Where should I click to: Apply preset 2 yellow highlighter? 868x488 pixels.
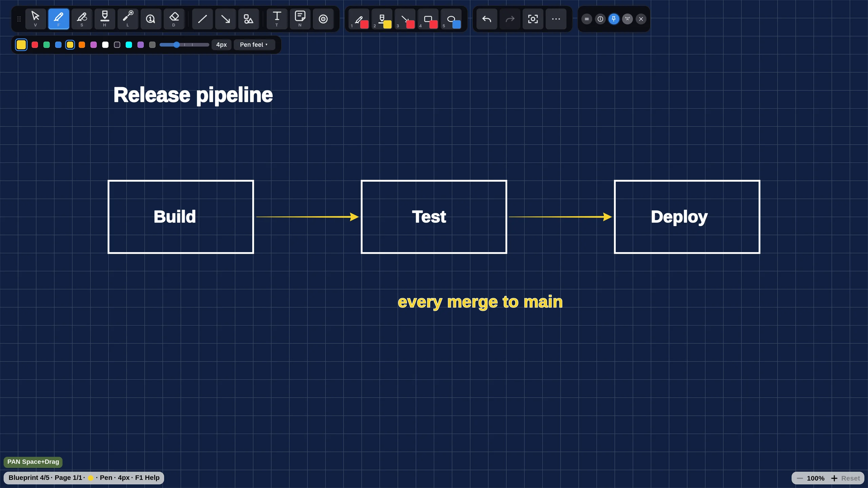pos(382,19)
